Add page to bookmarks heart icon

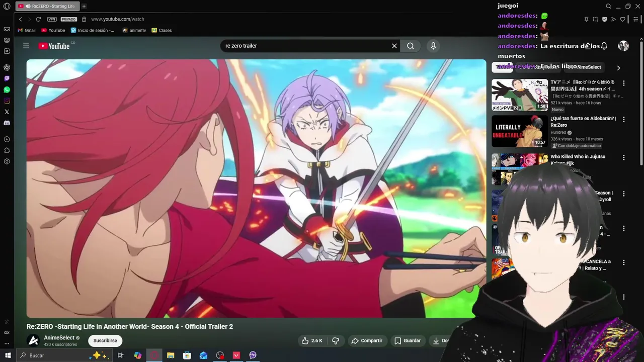point(622,19)
